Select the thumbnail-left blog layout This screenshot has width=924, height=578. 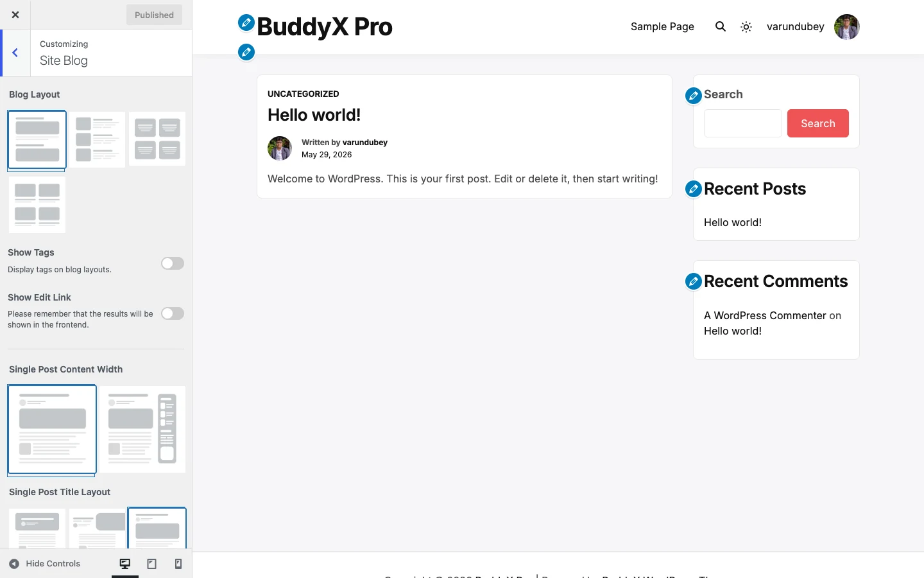(98, 139)
